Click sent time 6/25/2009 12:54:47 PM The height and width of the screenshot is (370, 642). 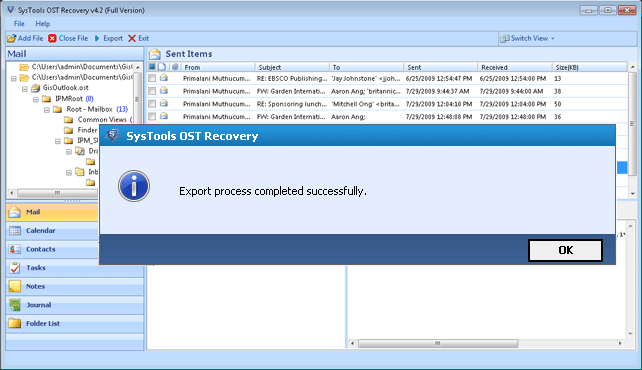coord(439,78)
